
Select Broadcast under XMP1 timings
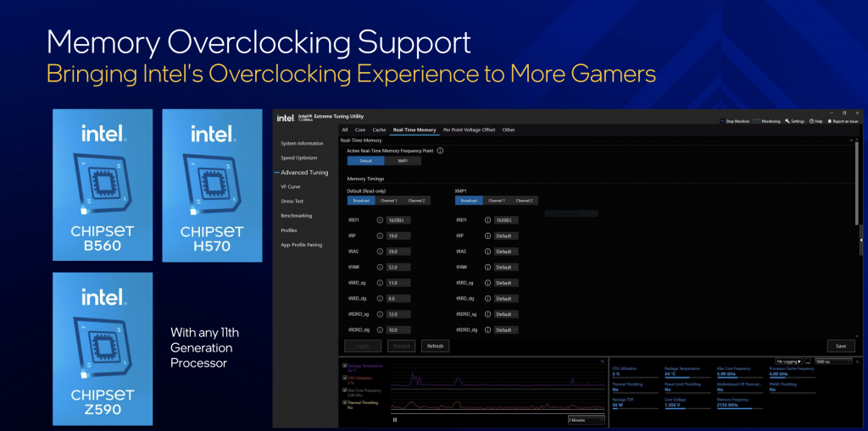[x=469, y=201]
